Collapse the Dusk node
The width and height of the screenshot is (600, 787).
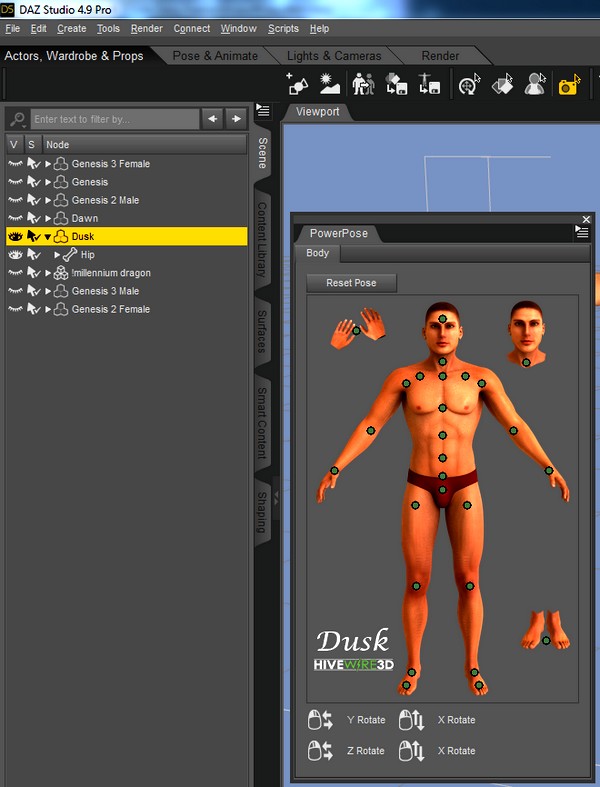click(48, 237)
